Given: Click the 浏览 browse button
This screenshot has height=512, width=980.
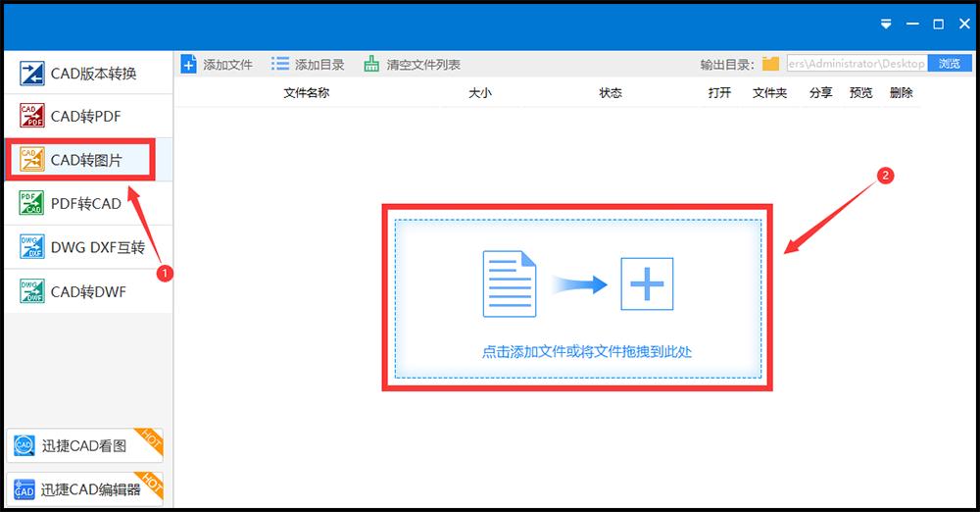Looking at the screenshot, I should click(950, 63).
